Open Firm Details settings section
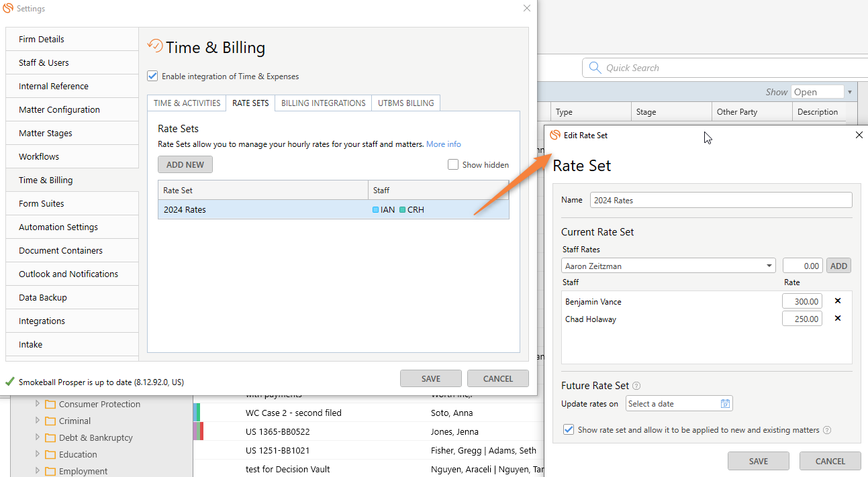Viewport: 868px width, 477px height. (x=72, y=39)
